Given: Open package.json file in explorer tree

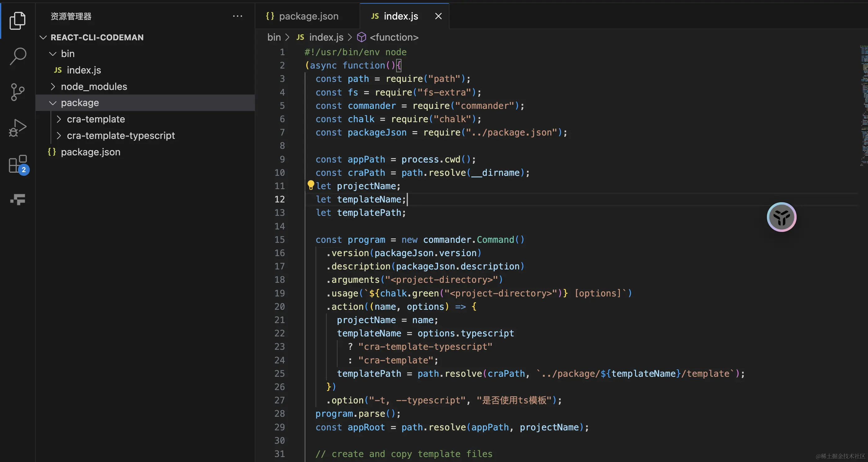Looking at the screenshot, I should tap(90, 152).
